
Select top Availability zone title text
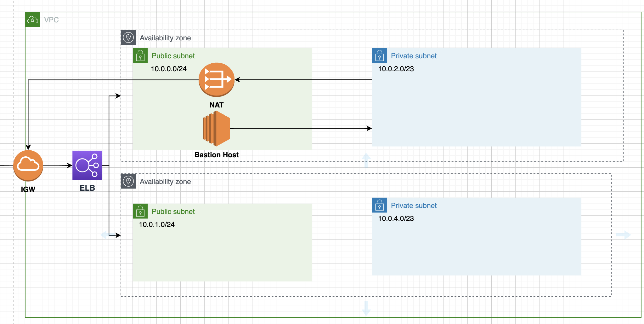coord(165,38)
